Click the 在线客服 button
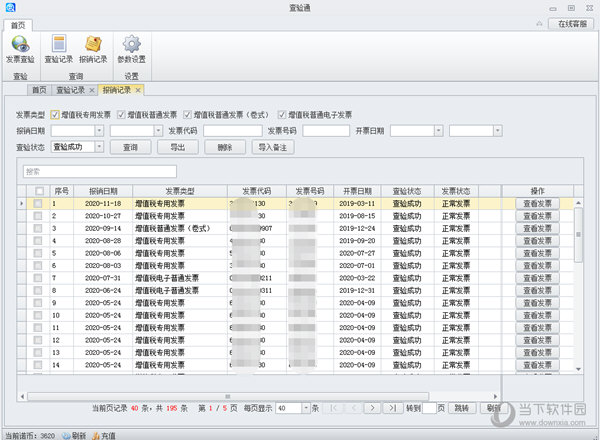 coord(572,24)
